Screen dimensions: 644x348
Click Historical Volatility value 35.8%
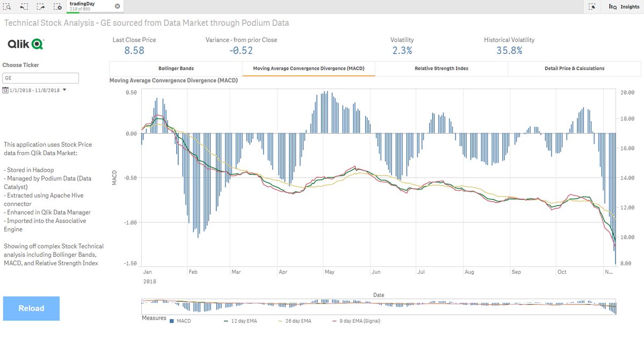pyautogui.click(x=509, y=50)
